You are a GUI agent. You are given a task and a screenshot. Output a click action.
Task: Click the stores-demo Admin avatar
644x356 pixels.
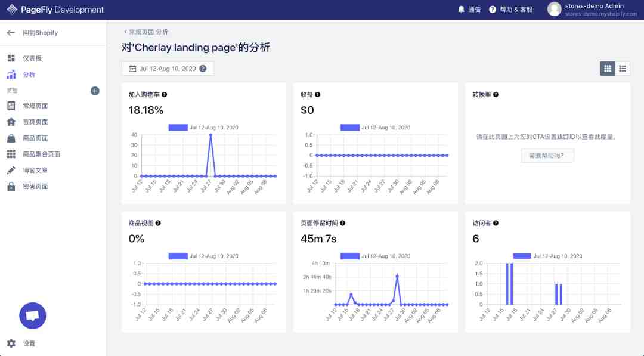554,9
